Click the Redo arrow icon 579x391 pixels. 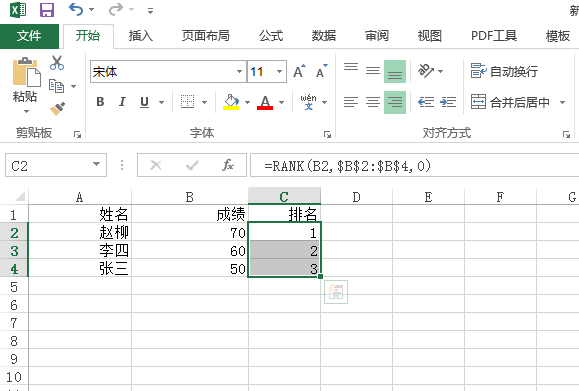point(116,10)
